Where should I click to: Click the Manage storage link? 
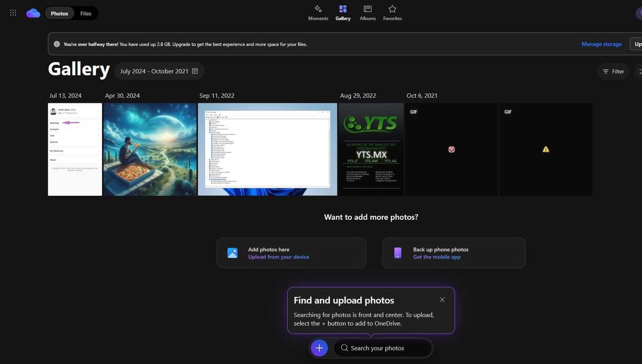click(x=602, y=43)
